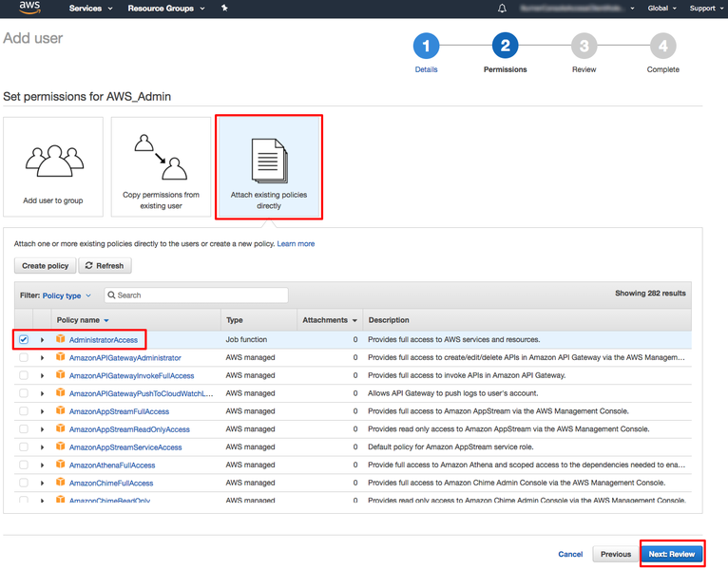Open the notifications bell icon
The height and width of the screenshot is (570, 728).
tap(502, 9)
